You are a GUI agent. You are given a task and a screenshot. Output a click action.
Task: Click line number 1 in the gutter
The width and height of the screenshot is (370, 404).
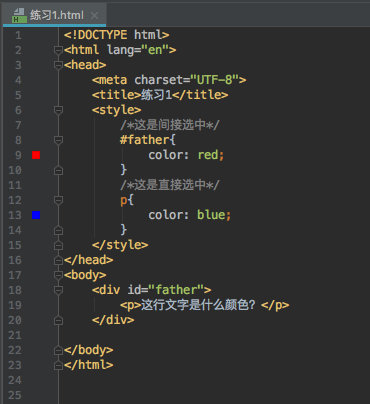point(18,35)
